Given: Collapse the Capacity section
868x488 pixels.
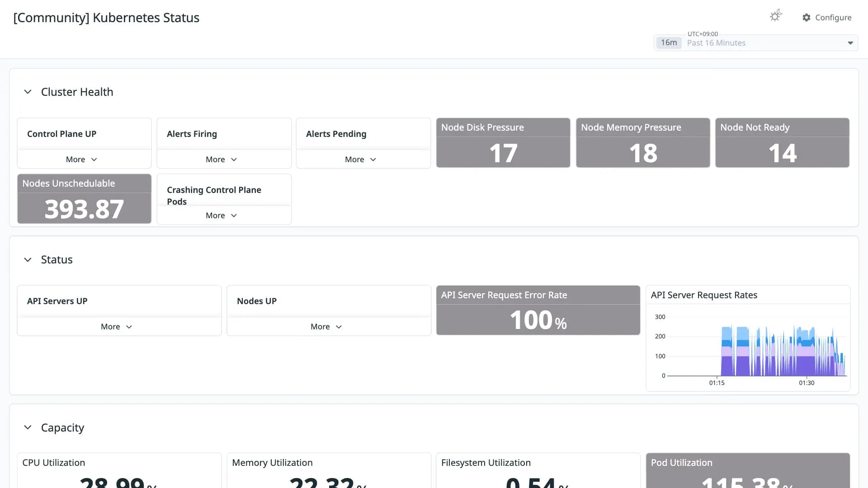Looking at the screenshot, I should [x=28, y=427].
